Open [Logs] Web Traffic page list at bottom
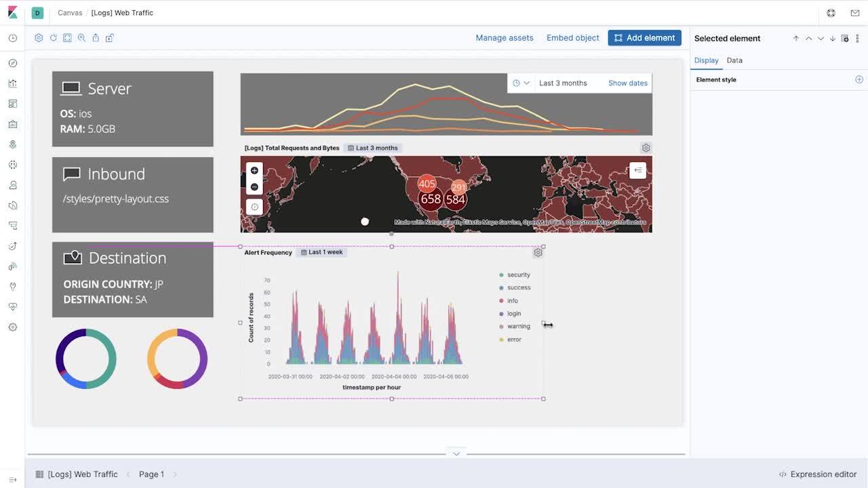 77,474
